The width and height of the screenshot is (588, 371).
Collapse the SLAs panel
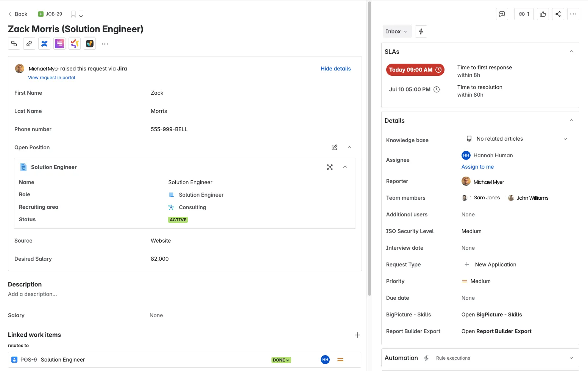tap(571, 52)
